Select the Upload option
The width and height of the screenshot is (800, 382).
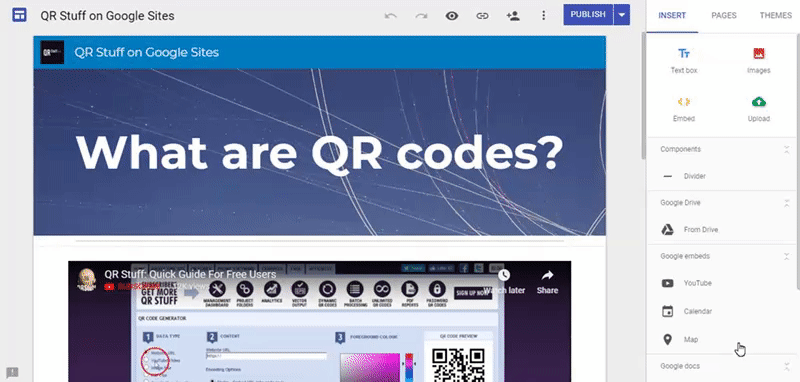[x=759, y=109]
